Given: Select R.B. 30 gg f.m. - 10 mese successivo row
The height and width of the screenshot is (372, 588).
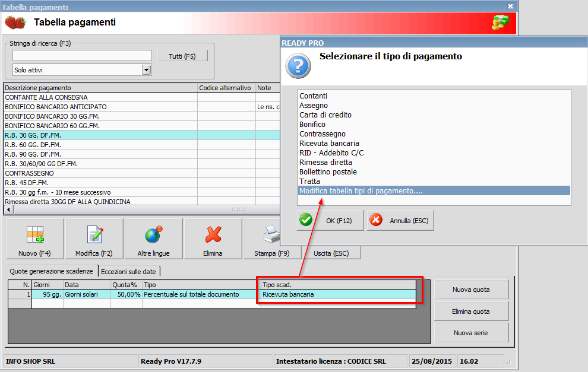Looking at the screenshot, I should point(142,192).
